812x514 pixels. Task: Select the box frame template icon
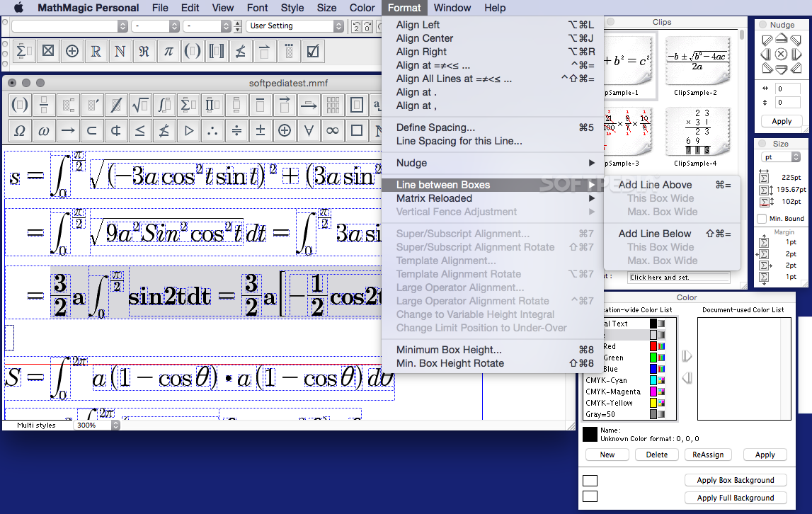(x=357, y=105)
